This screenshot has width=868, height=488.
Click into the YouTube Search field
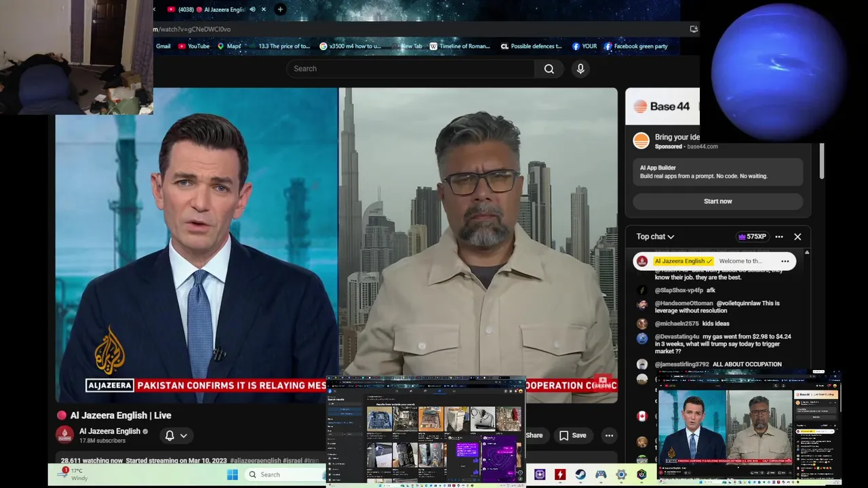click(410, 68)
